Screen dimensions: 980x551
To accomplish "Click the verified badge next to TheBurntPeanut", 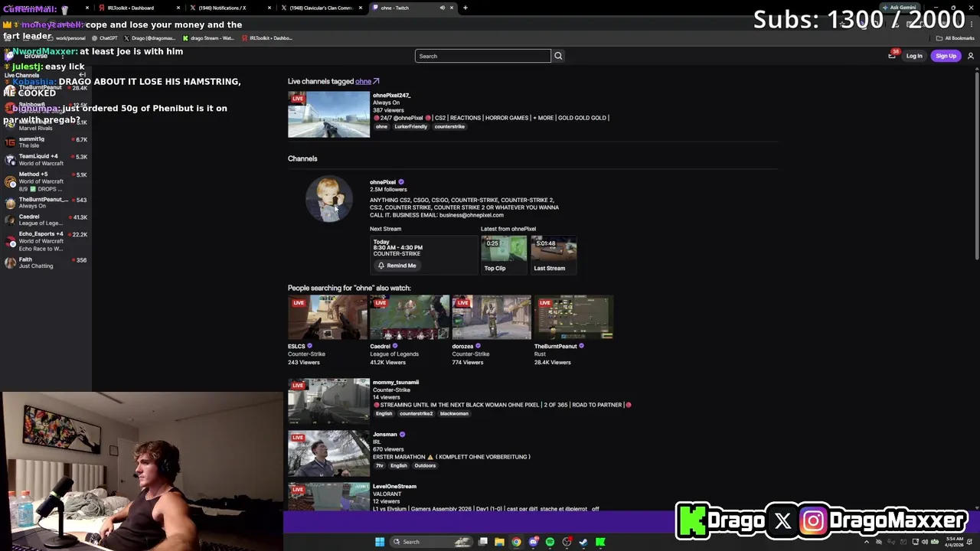I will 582,346.
